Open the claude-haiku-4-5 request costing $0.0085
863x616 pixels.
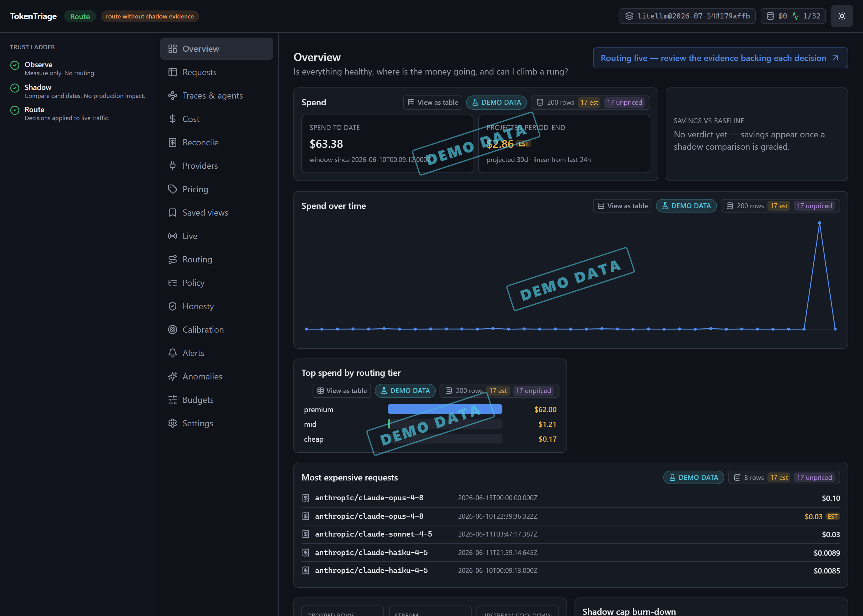(x=571, y=570)
